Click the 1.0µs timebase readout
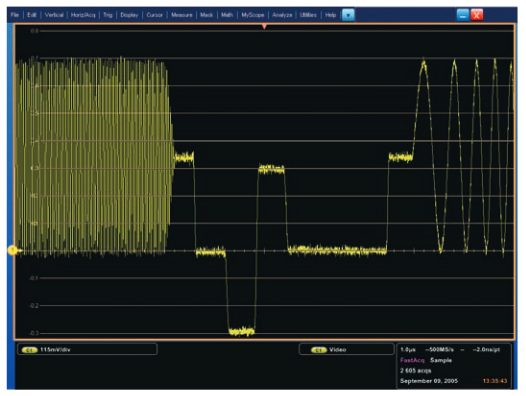This screenshot has height=396, width=526. tap(408, 350)
